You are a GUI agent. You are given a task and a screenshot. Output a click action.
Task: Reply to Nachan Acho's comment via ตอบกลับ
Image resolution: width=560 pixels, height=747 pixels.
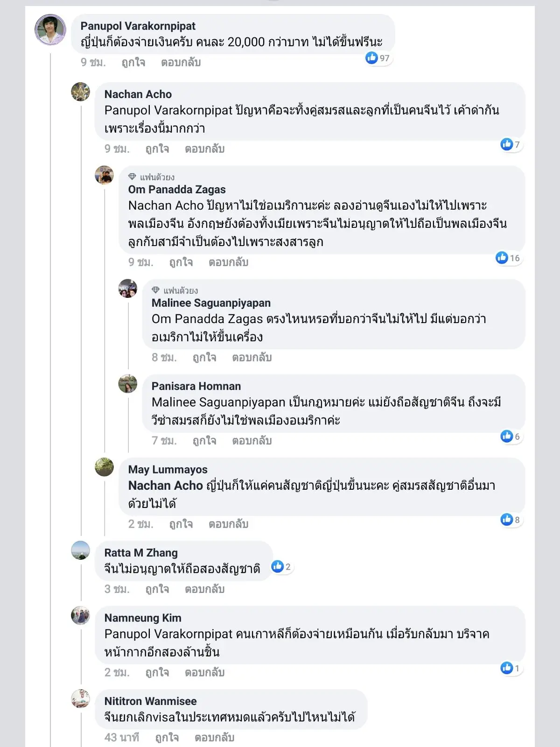coord(204,149)
